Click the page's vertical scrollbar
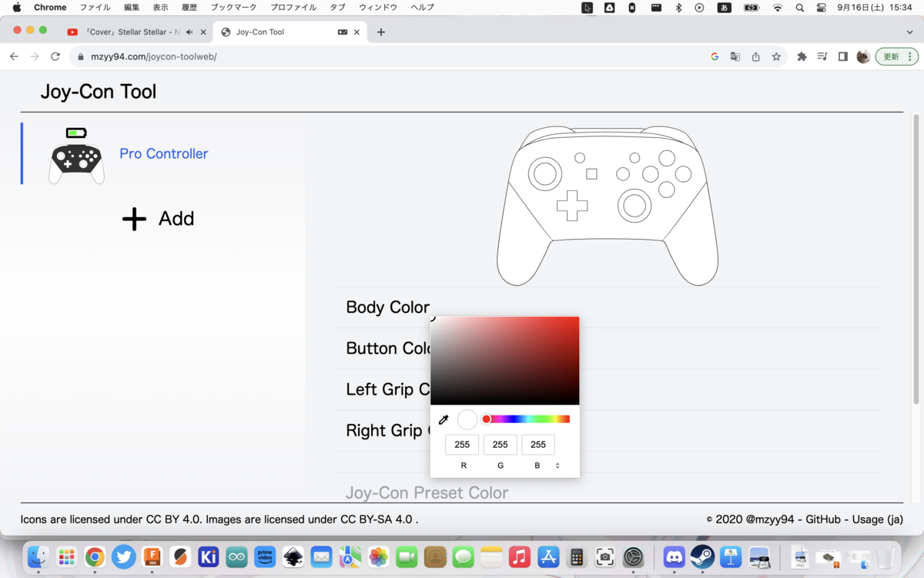The height and width of the screenshot is (578, 924). [916, 258]
